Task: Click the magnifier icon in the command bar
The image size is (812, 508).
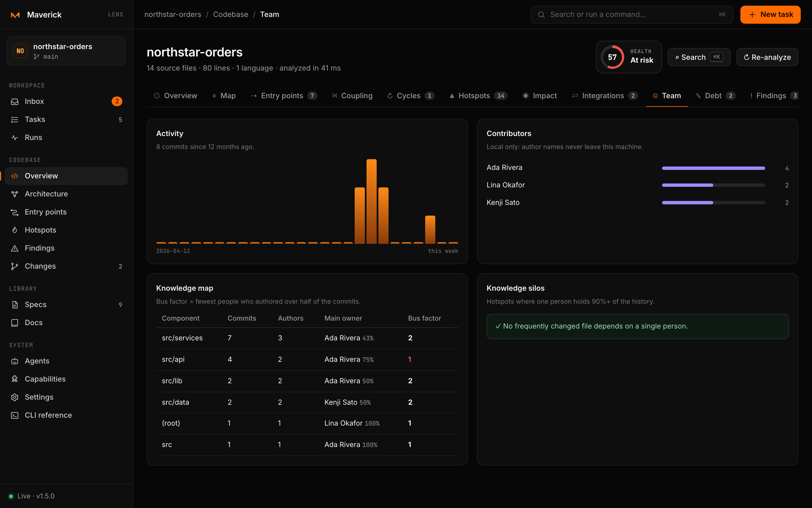Action: (x=541, y=15)
